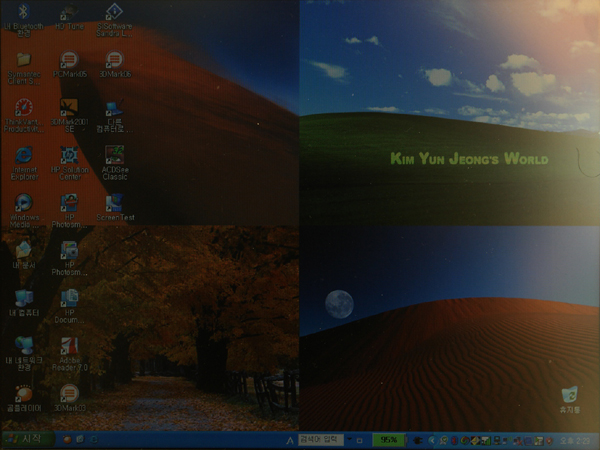
Task: Select the ACDSee Classic icon
Action: click(114, 163)
